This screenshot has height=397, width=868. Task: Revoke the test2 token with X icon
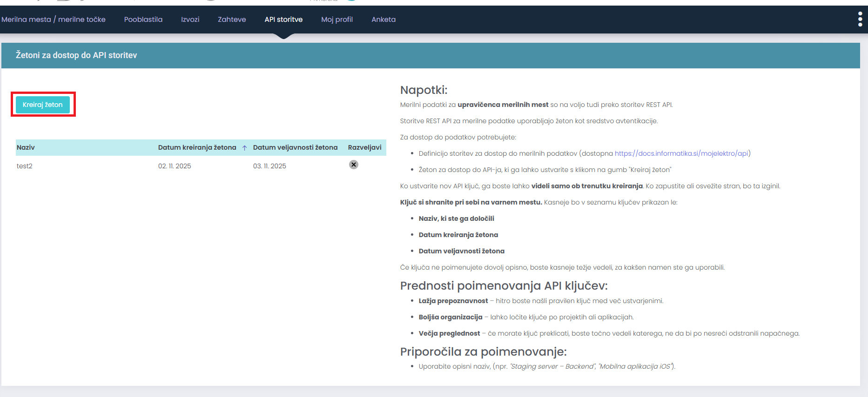[354, 165]
